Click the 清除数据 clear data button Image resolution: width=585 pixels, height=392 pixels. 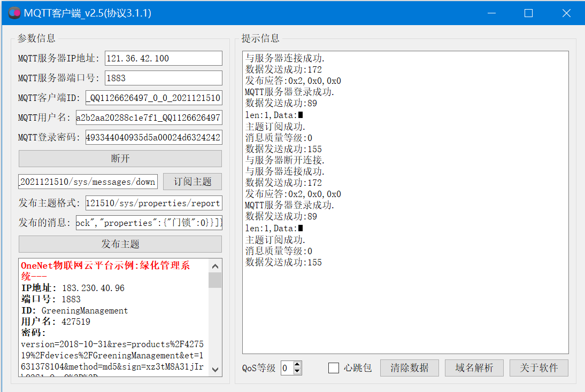(409, 368)
